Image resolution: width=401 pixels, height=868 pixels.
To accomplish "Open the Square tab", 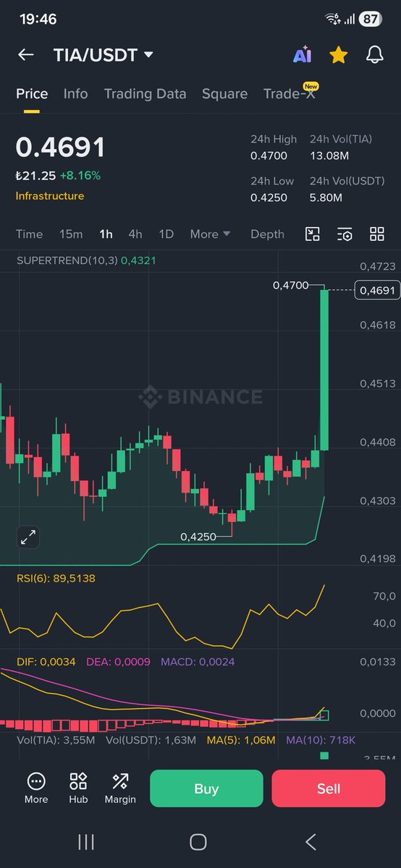I will (x=224, y=94).
